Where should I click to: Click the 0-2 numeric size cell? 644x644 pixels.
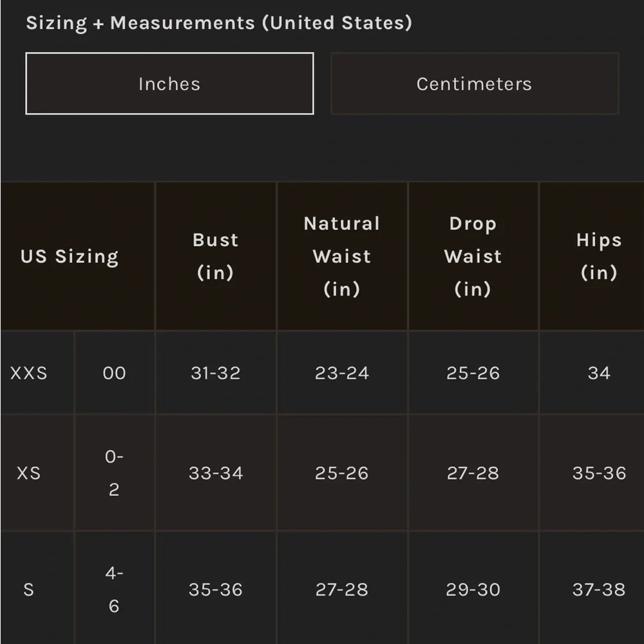(115, 473)
